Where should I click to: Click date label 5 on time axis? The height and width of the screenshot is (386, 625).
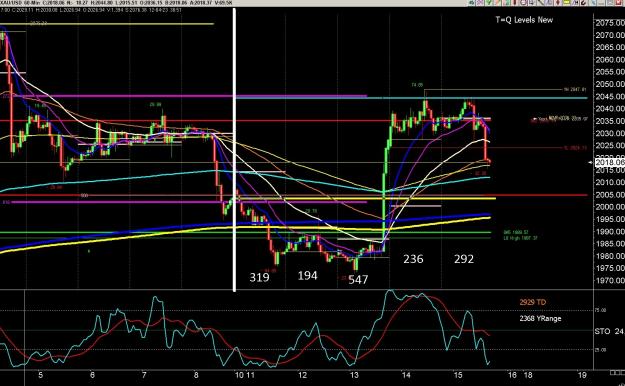point(40,375)
